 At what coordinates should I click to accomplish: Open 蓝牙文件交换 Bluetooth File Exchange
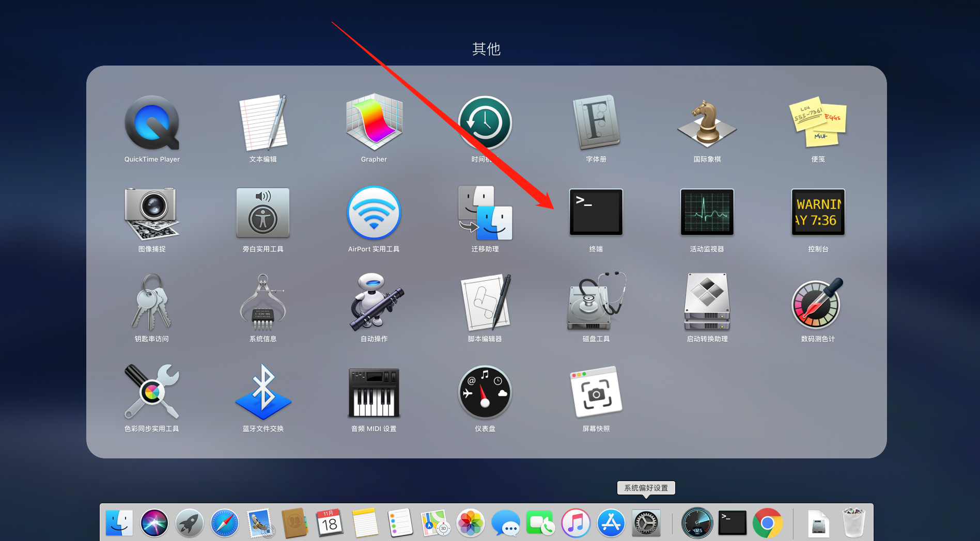point(263,392)
